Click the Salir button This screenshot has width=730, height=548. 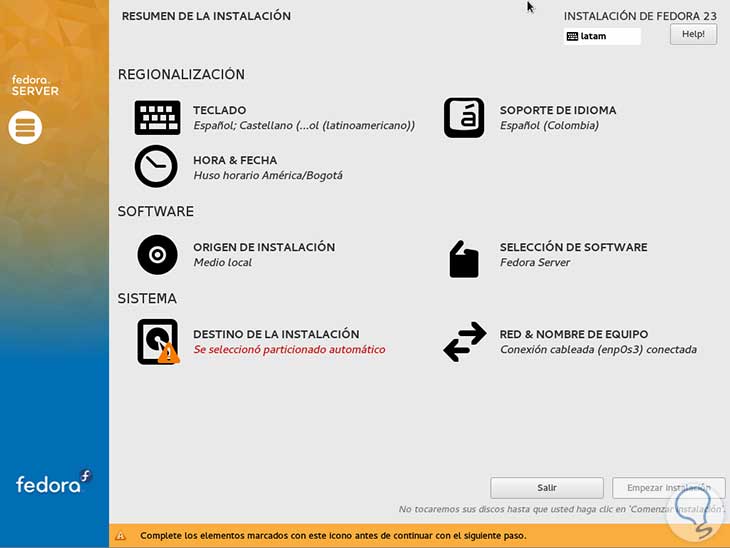(x=547, y=487)
